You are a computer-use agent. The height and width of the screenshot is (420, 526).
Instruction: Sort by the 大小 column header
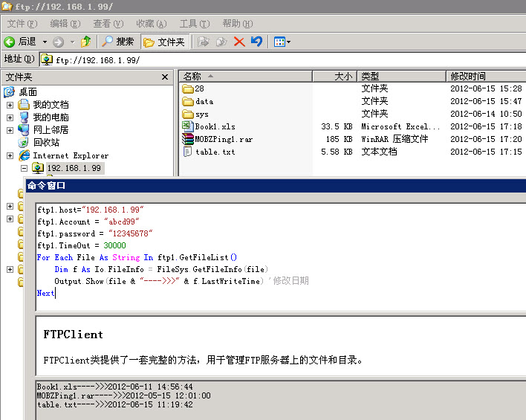[334, 77]
